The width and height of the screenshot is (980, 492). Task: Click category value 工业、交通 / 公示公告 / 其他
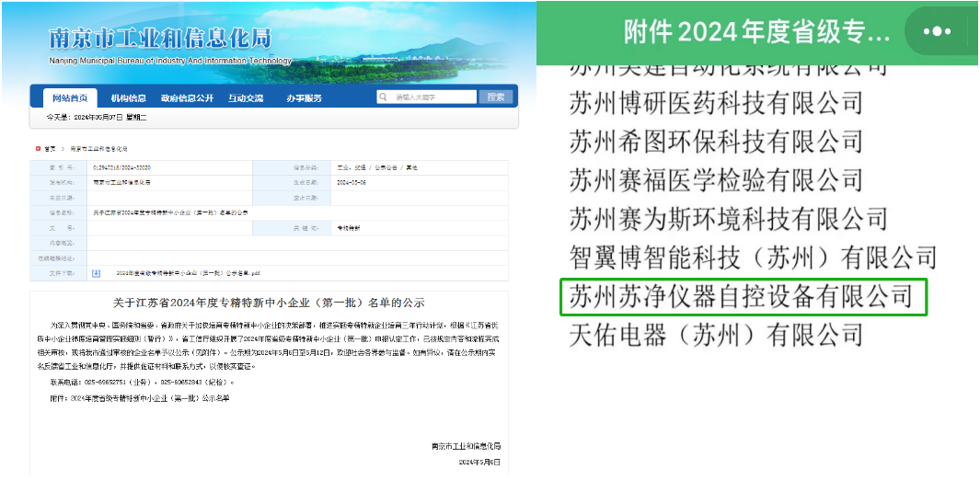(377, 168)
